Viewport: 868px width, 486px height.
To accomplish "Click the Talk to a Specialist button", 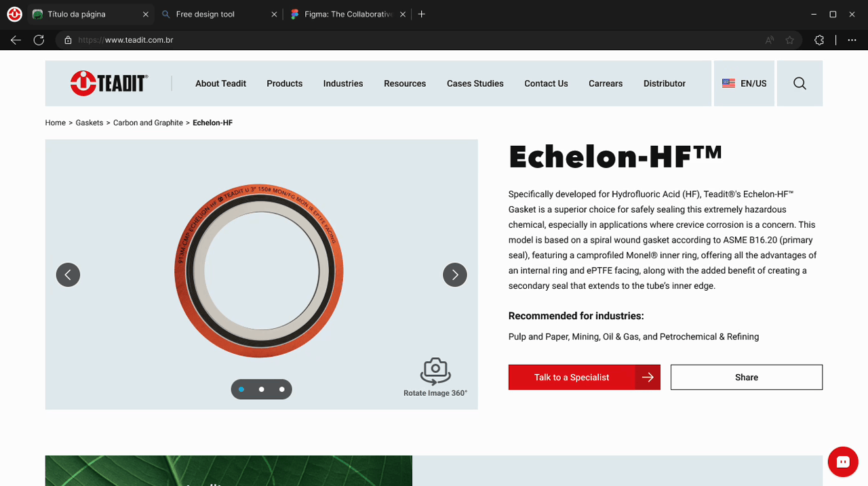I will (x=585, y=378).
